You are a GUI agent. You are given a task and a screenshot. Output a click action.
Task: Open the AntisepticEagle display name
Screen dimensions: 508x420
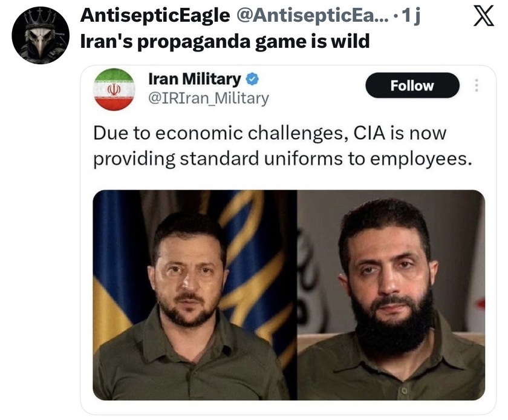(155, 15)
